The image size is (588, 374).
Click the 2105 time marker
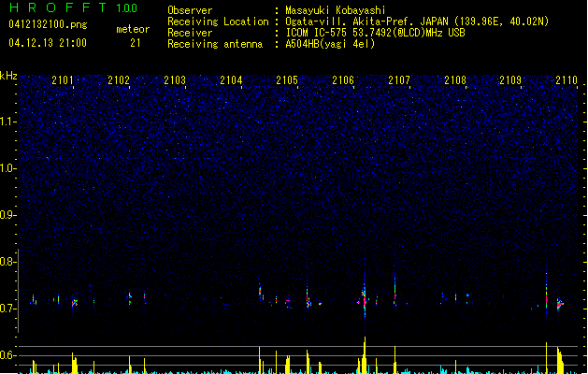point(287,80)
